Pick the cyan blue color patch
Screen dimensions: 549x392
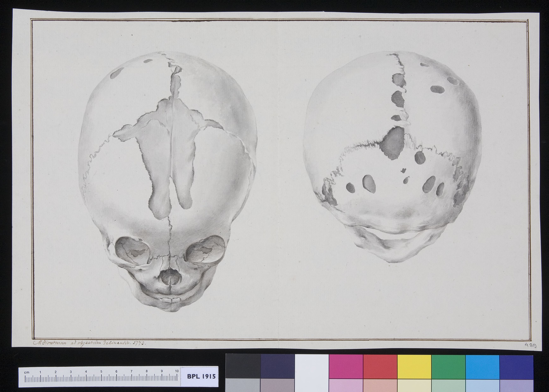pyautogui.click(x=482, y=367)
